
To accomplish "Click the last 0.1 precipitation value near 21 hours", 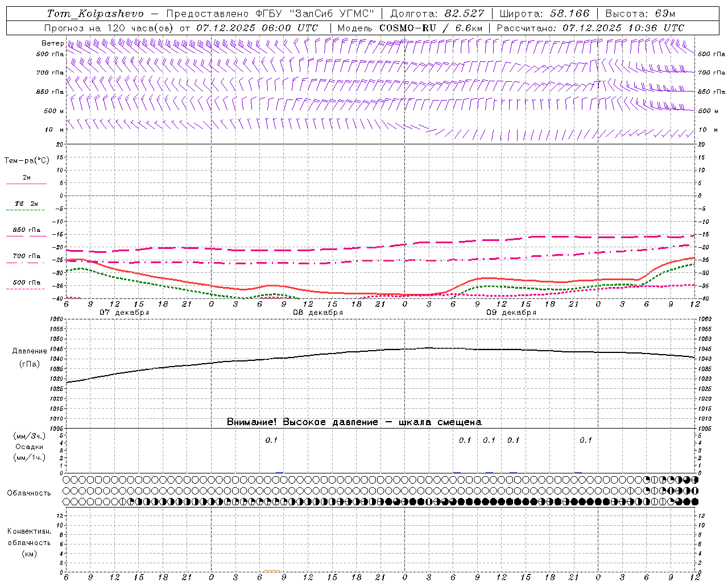I will (x=586, y=440).
